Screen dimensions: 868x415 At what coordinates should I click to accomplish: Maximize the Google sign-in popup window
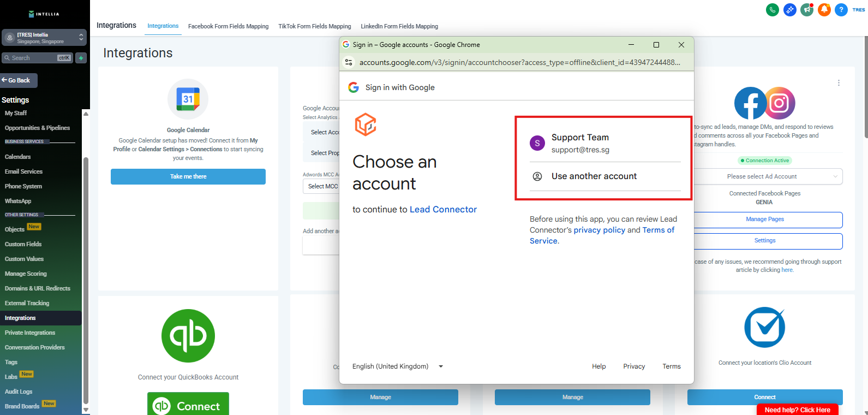pos(656,45)
